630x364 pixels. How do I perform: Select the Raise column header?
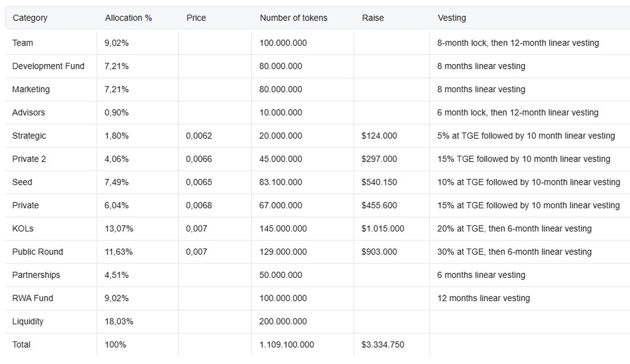point(373,18)
